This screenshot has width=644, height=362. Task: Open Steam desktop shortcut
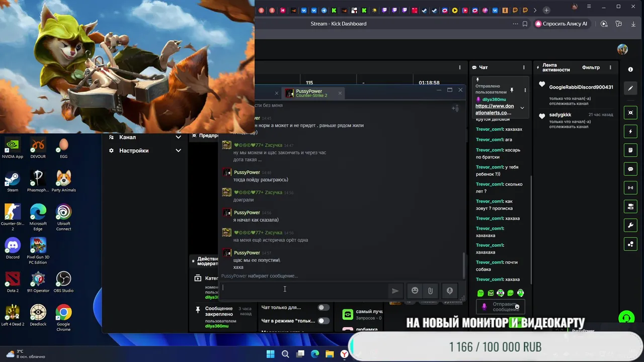coord(13,181)
